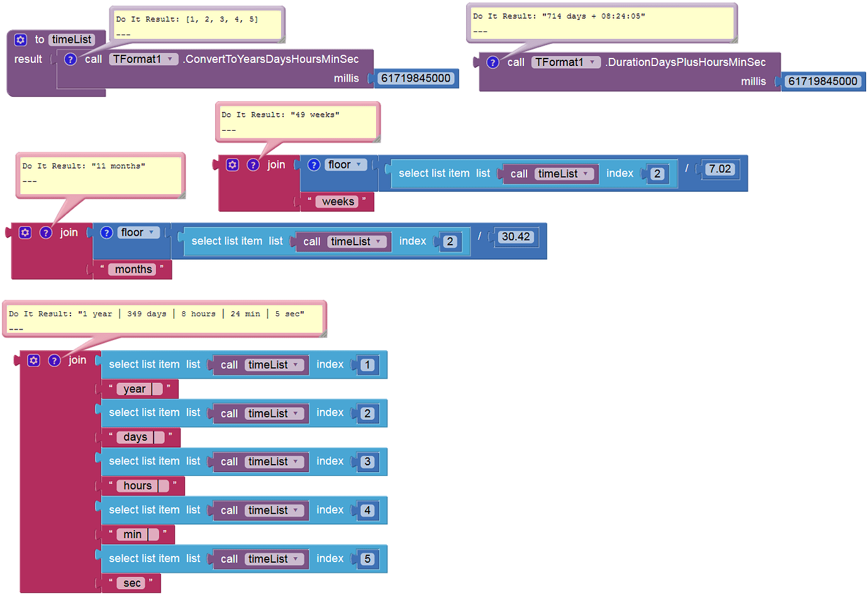Open floor dropdown in the months block
This screenshot has height=596, width=868.
click(x=138, y=233)
